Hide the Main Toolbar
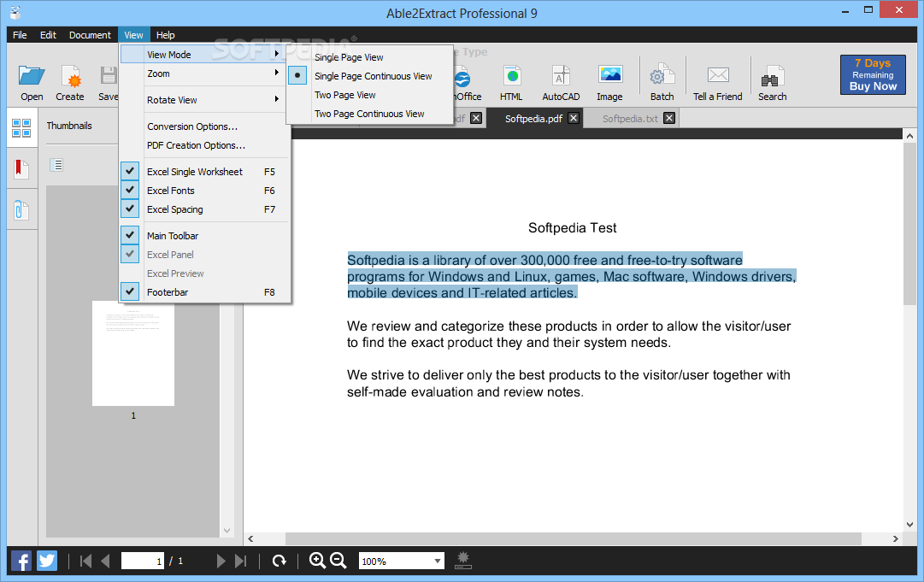 205,236
